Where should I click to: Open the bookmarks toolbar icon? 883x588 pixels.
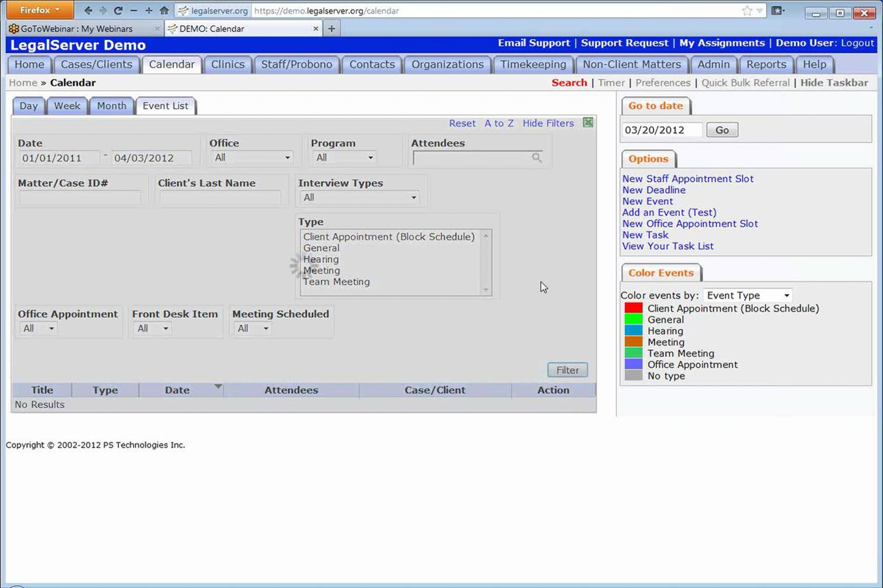pos(778,11)
